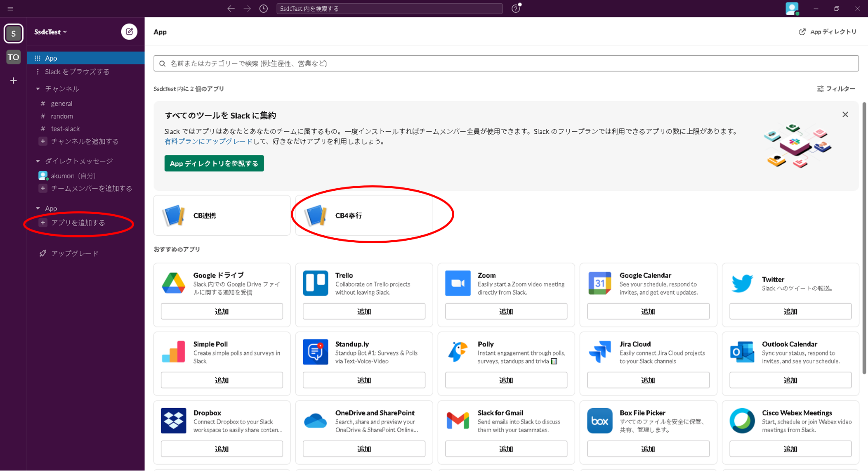Screen dimensions: 868x471
Task: Click the add workspace plus icon
Action: coord(14,80)
